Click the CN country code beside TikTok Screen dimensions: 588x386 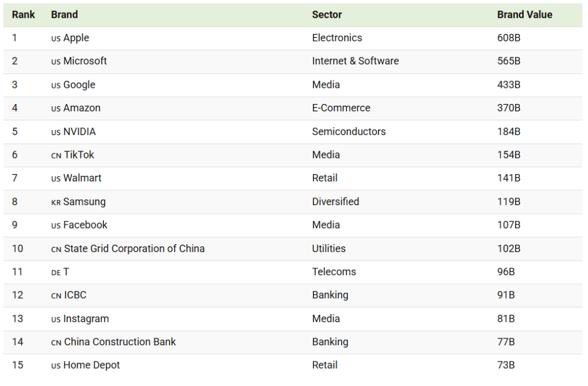point(56,156)
